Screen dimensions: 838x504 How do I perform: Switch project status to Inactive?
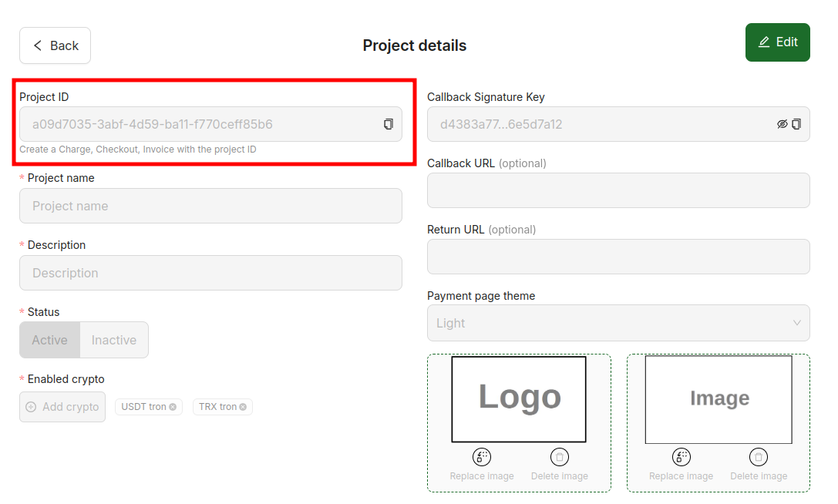click(114, 340)
